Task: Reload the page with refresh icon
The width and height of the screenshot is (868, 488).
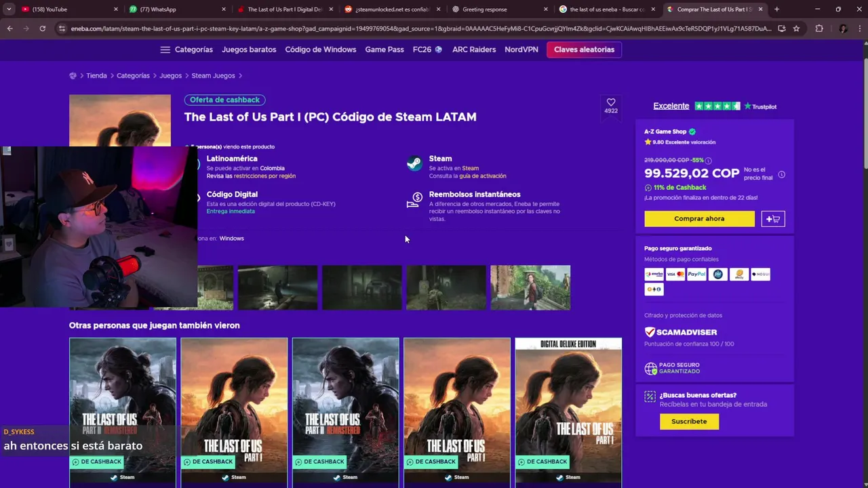Action: coord(42,28)
